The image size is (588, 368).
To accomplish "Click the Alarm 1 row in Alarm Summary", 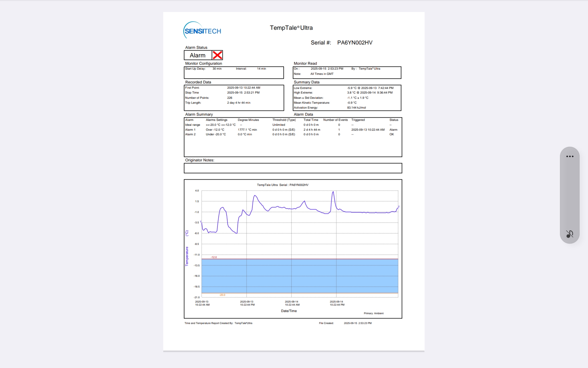I will click(x=190, y=130).
